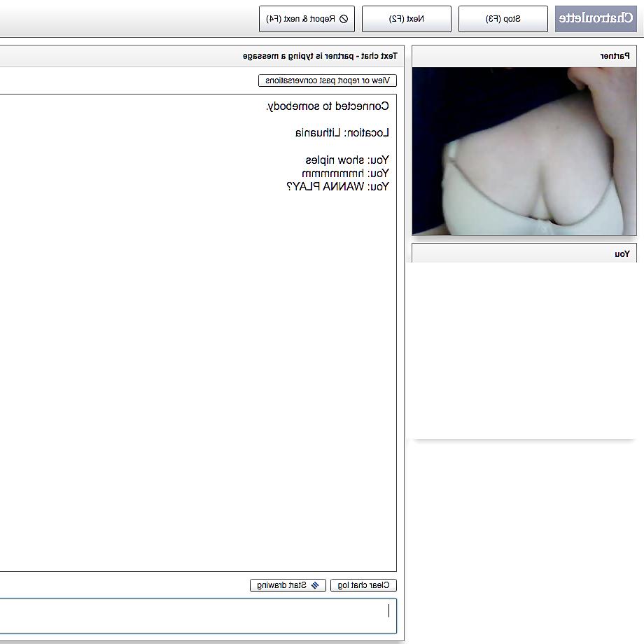Click the Start drawing button
The width and height of the screenshot is (644, 644).
tap(288, 585)
